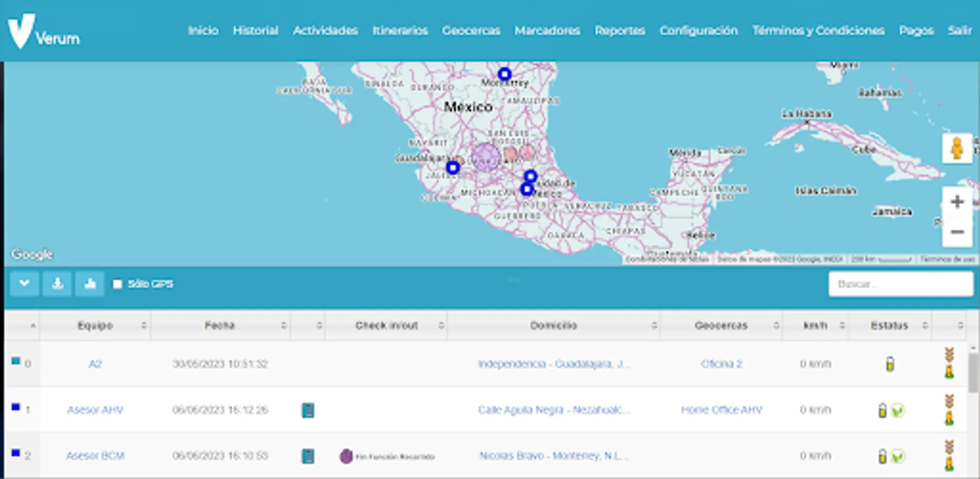
Task: Enable the Sólo GPS checkbox
Action: pyautogui.click(x=118, y=284)
